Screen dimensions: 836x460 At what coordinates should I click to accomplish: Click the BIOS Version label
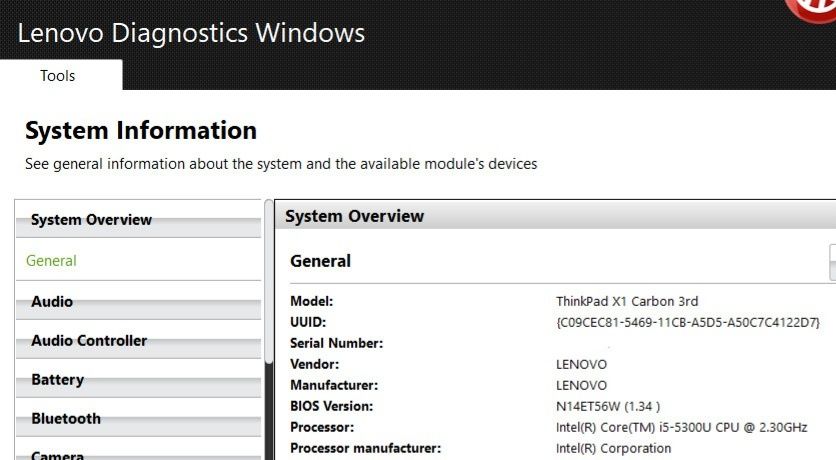pyautogui.click(x=332, y=406)
